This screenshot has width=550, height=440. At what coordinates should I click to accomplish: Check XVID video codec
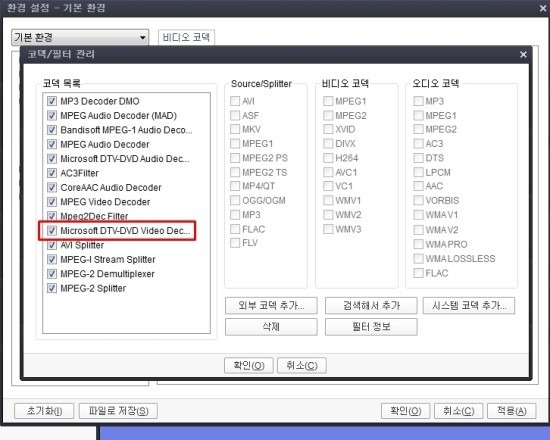point(328,129)
